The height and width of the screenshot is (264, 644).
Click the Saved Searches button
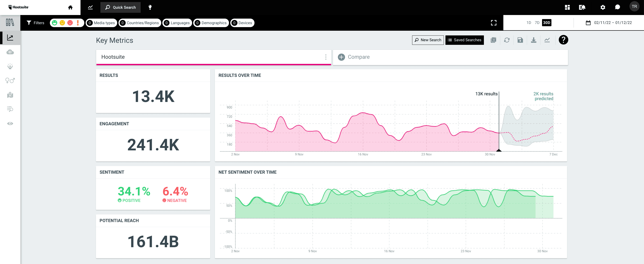[x=465, y=40]
